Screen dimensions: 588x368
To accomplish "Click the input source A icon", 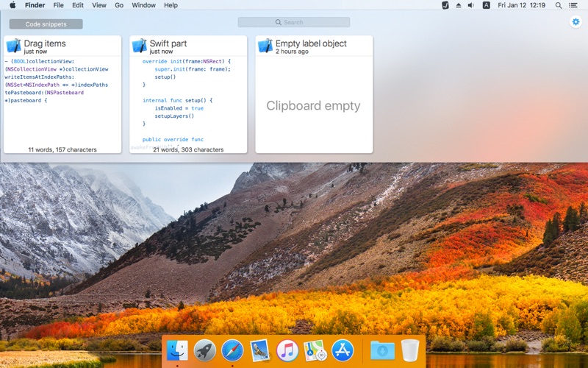I will [486, 5].
